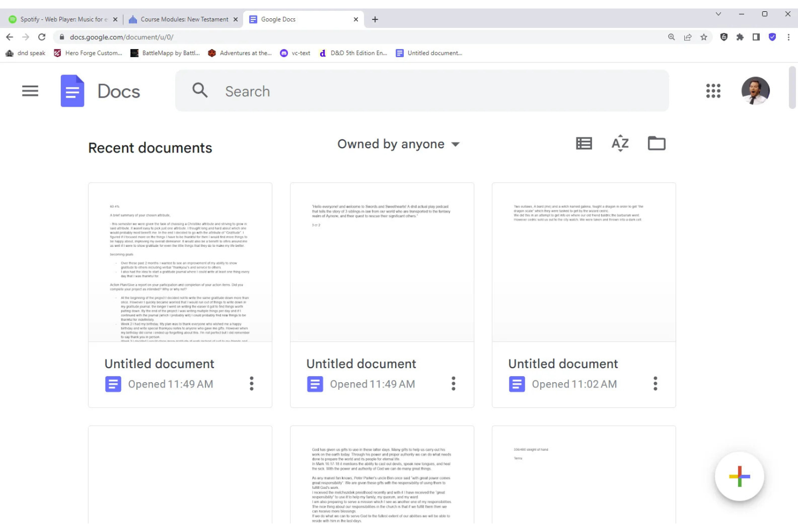The image size is (798, 532).
Task: Open a new browser tab
Action: (375, 19)
